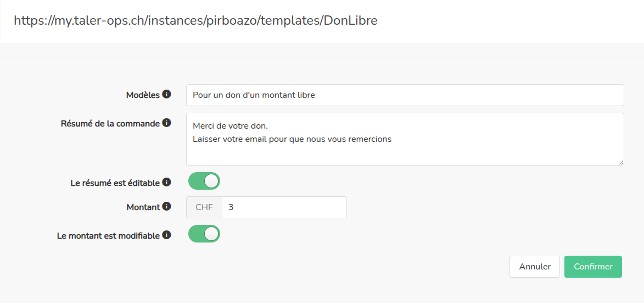Click the summary text area resize handle
This screenshot has height=303, width=644.
click(621, 163)
